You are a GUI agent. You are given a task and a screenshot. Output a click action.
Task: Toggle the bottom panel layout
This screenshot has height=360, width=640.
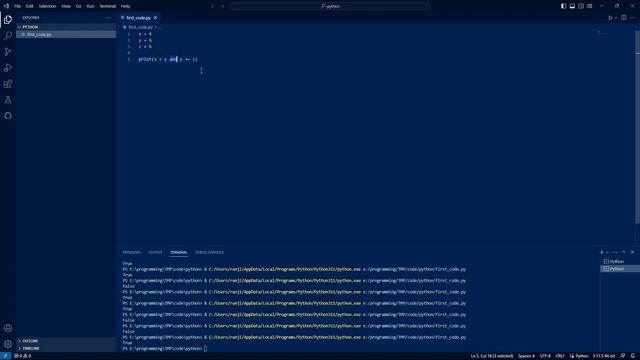coord(572,6)
